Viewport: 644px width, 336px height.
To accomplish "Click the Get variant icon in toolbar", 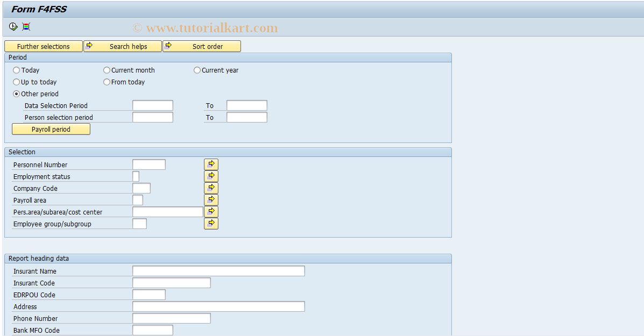I will [x=26, y=27].
